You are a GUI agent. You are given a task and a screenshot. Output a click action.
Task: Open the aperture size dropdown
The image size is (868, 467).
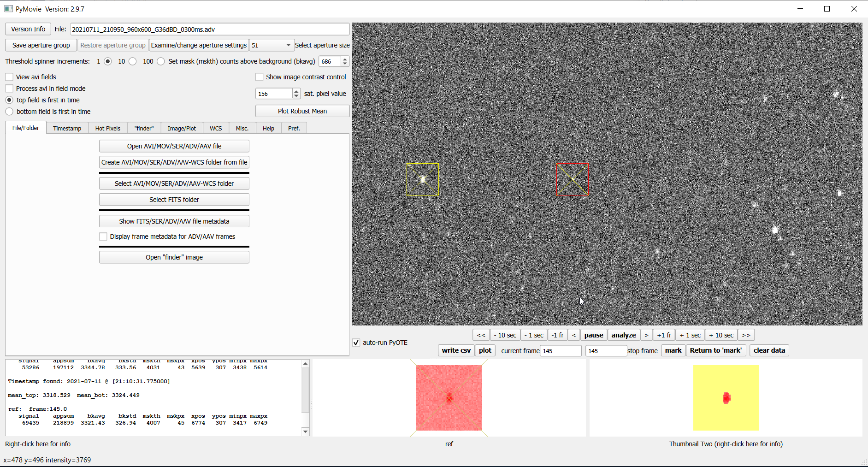coord(288,45)
